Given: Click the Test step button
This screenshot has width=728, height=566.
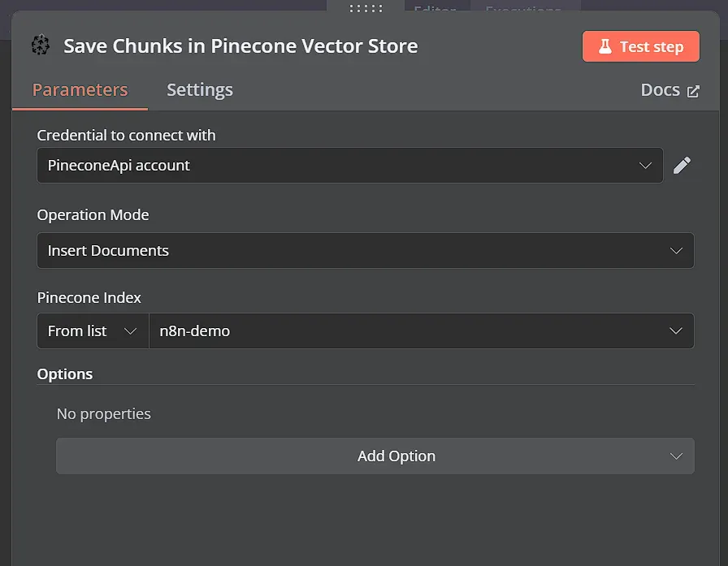Looking at the screenshot, I should [641, 46].
